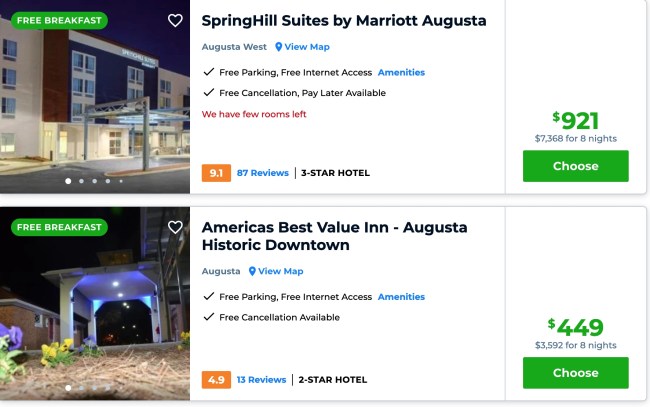This screenshot has width=650, height=407.
Task: Choose the Americas Best Value Inn for $449
Action: pyautogui.click(x=575, y=373)
